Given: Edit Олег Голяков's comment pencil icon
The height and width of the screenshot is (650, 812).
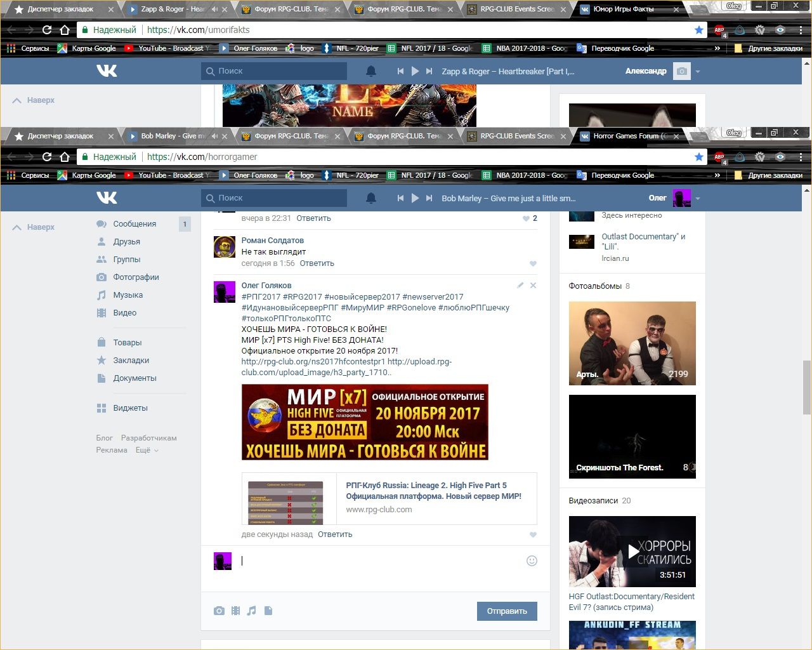Looking at the screenshot, I should point(520,286).
